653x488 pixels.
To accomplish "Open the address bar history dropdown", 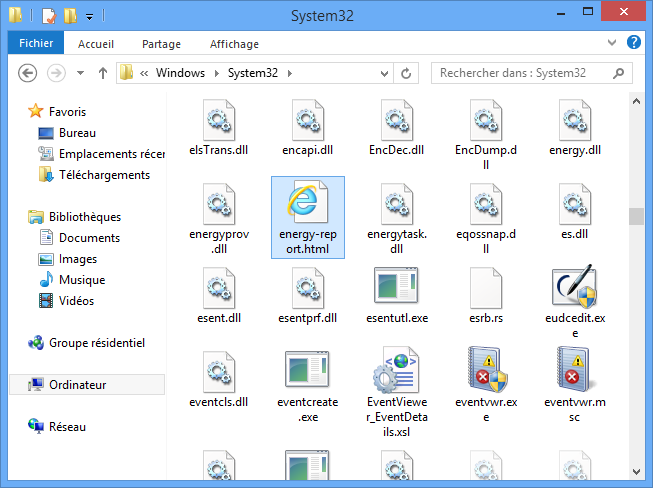I will coord(384,74).
